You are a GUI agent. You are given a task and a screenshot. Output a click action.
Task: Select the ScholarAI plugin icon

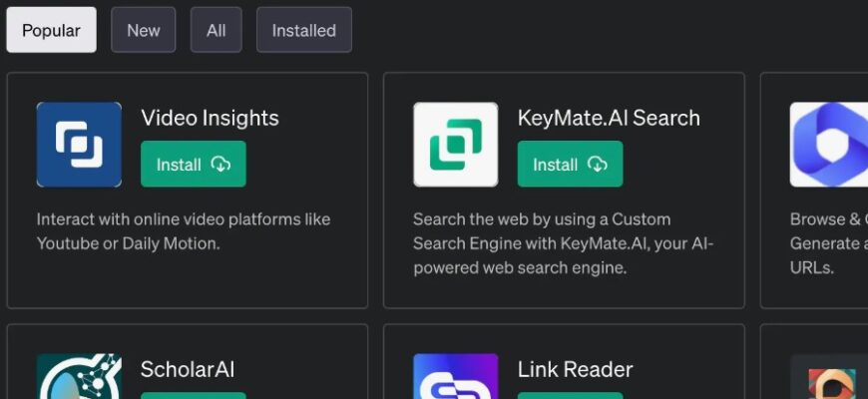79,377
